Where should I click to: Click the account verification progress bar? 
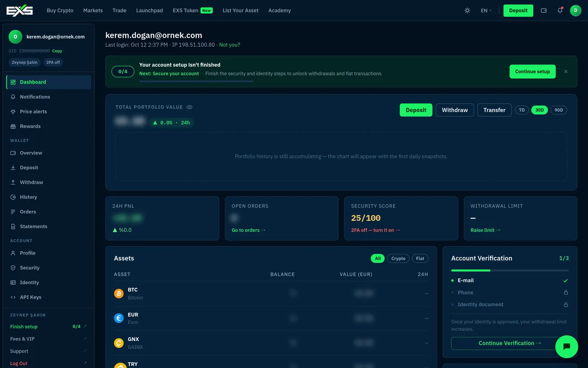click(510, 270)
